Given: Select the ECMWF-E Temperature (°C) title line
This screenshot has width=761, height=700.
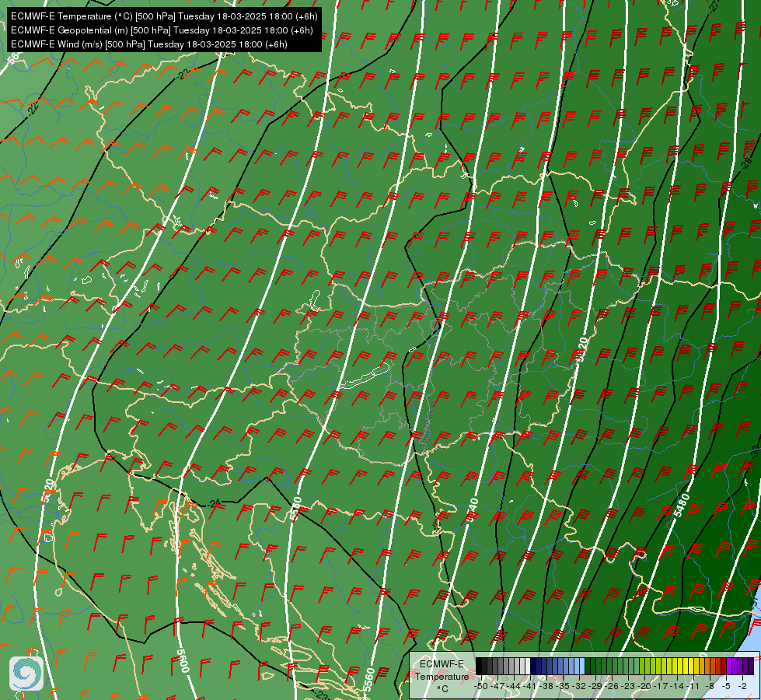Looking at the screenshot, I should [x=164, y=16].
